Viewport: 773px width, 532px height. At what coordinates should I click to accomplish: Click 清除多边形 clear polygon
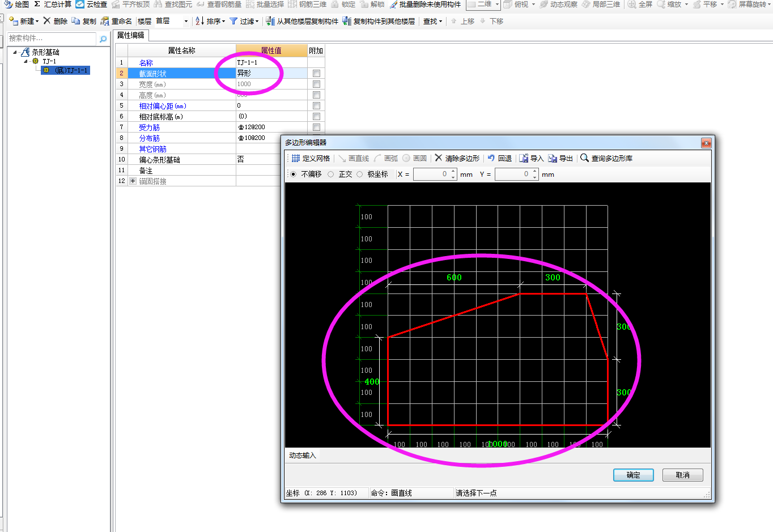pyautogui.click(x=457, y=158)
